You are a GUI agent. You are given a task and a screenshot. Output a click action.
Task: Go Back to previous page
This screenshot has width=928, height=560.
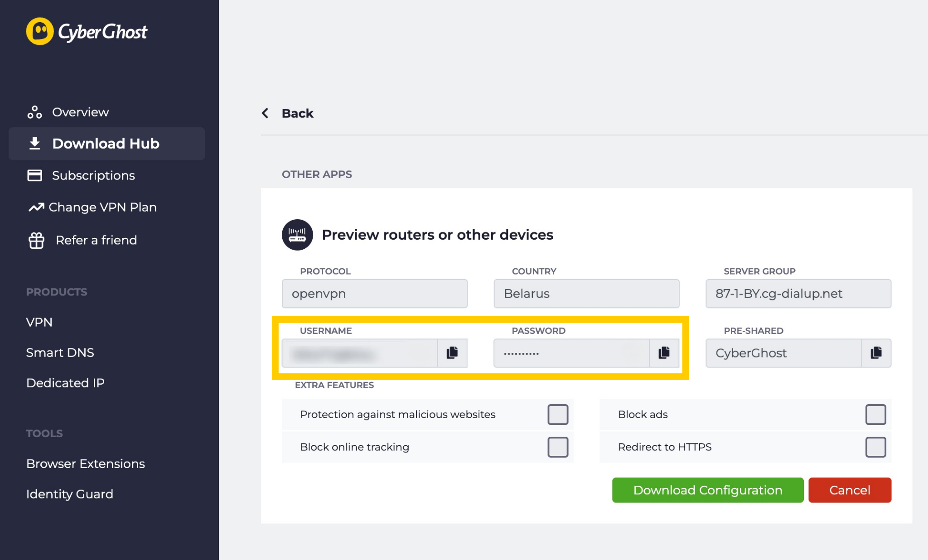(297, 113)
